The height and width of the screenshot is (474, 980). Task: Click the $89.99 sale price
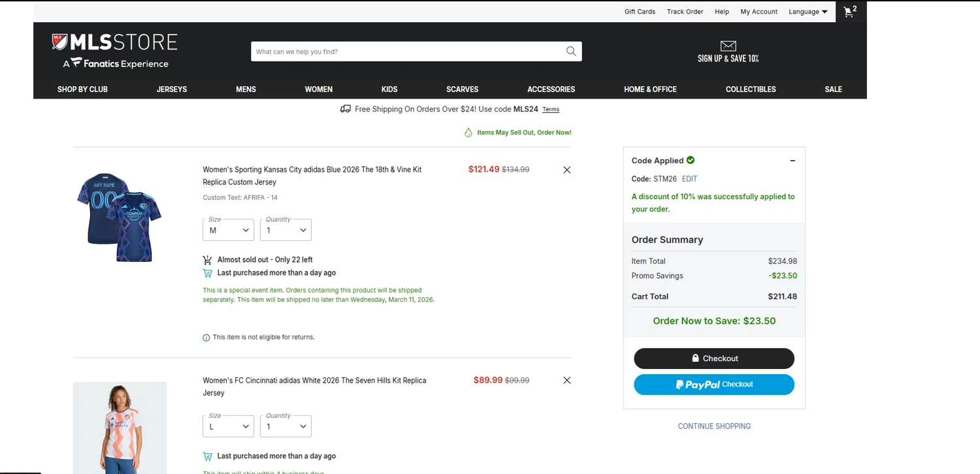pyautogui.click(x=488, y=380)
